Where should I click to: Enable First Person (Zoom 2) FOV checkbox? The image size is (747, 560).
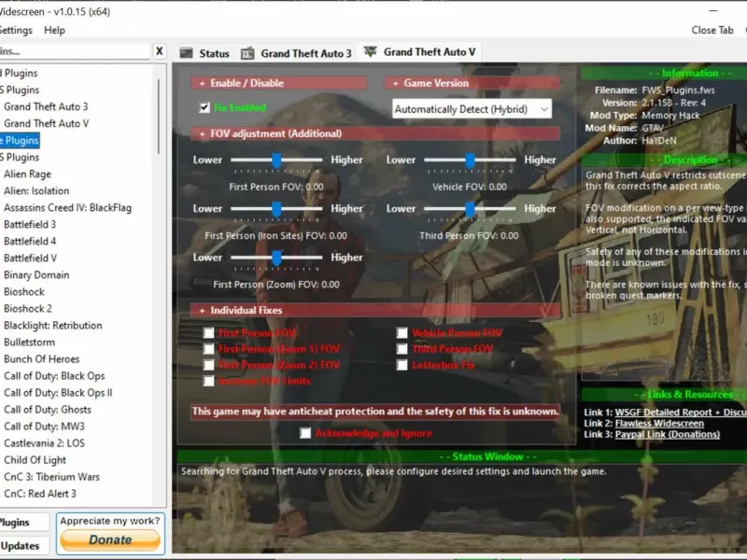point(208,365)
